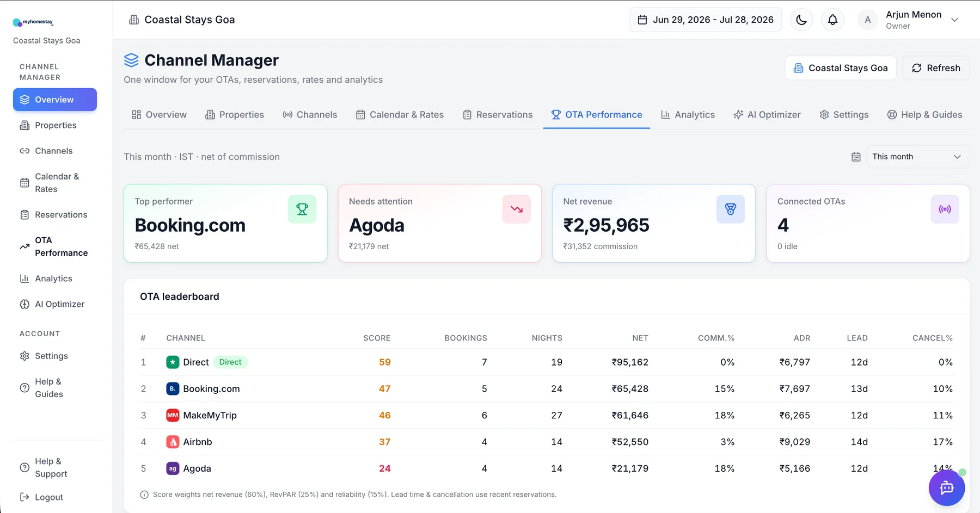Click the user avatar letter A
The image size is (980, 513).
(868, 20)
